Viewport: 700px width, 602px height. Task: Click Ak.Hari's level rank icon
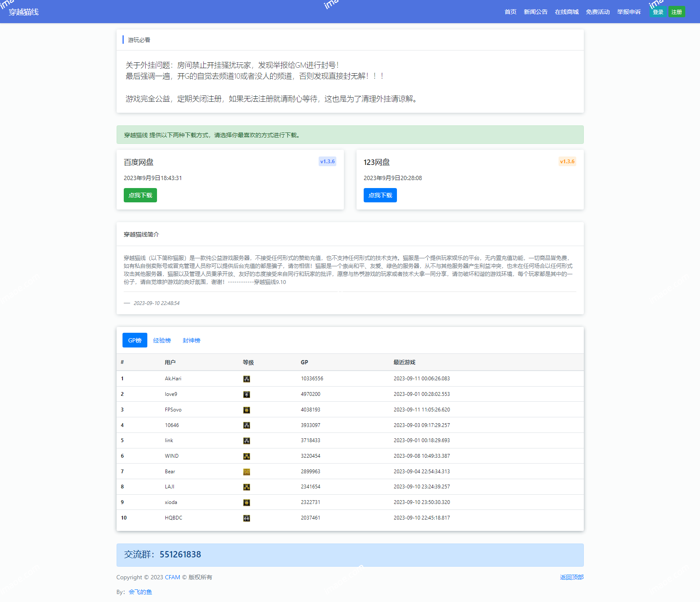[x=247, y=379]
